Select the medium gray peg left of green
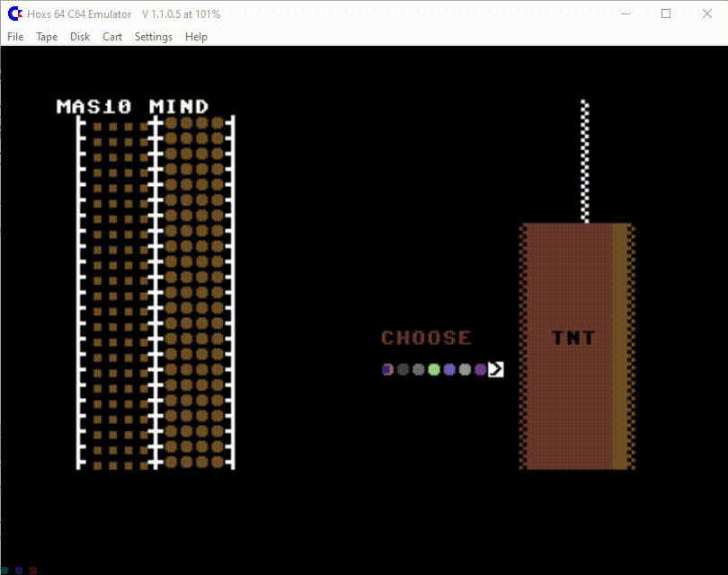Image resolution: width=728 pixels, height=575 pixels. pyautogui.click(x=418, y=369)
